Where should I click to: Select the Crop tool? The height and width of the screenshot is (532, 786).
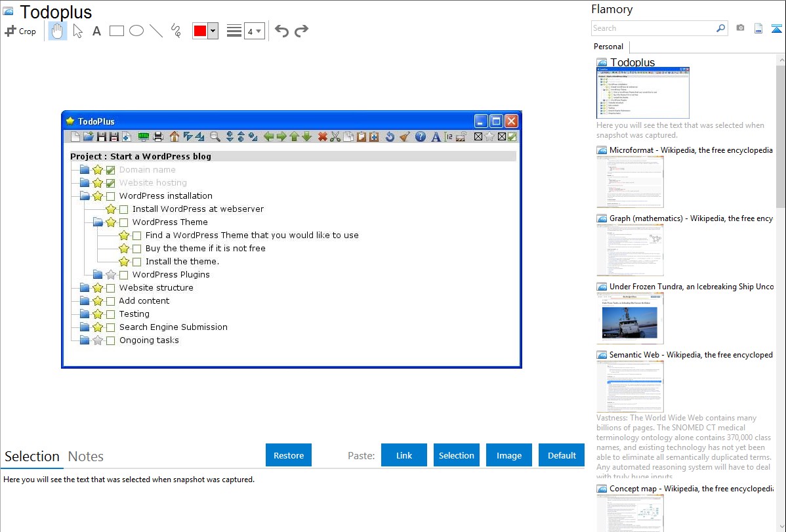[20, 31]
